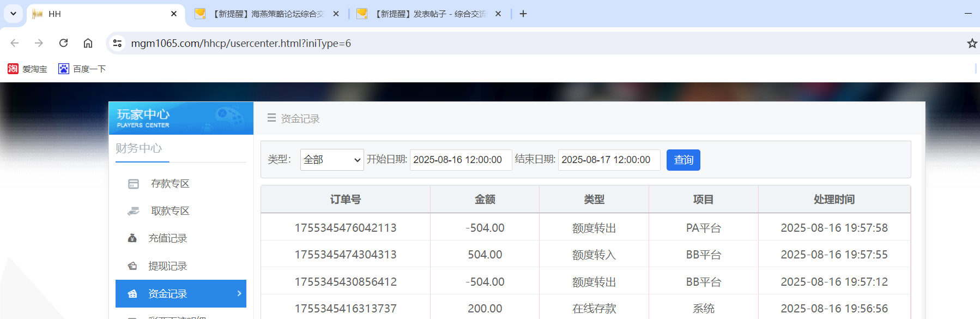
Task: Click the hamburger icon beside 资金记录 header
Action: (x=271, y=118)
